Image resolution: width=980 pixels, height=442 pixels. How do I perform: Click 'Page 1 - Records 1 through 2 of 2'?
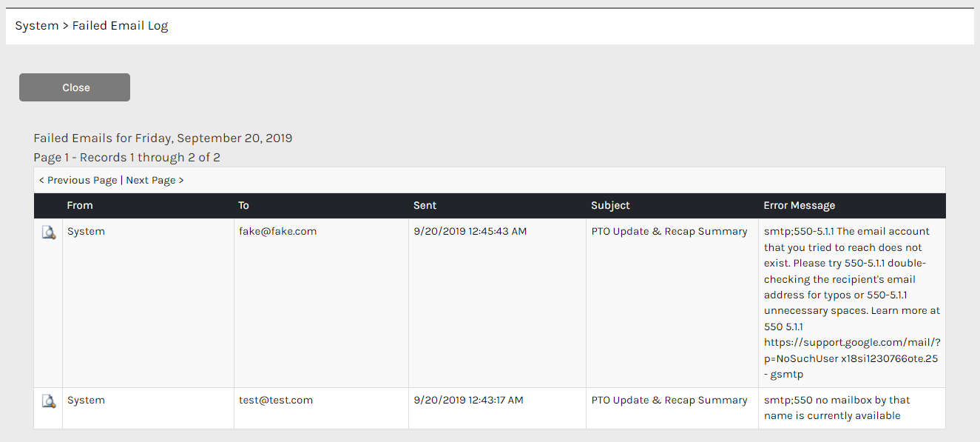tap(126, 157)
